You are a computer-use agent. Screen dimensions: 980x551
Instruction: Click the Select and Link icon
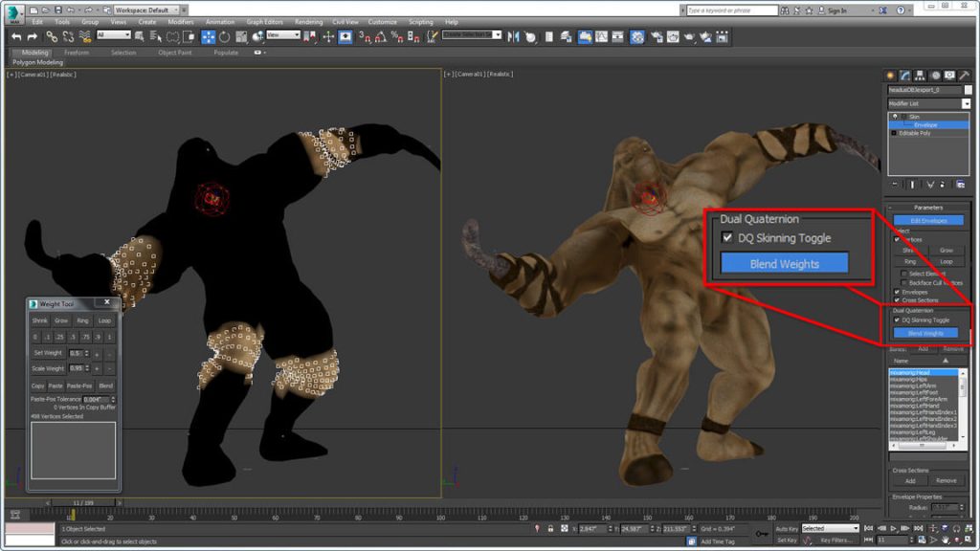click(53, 36)
